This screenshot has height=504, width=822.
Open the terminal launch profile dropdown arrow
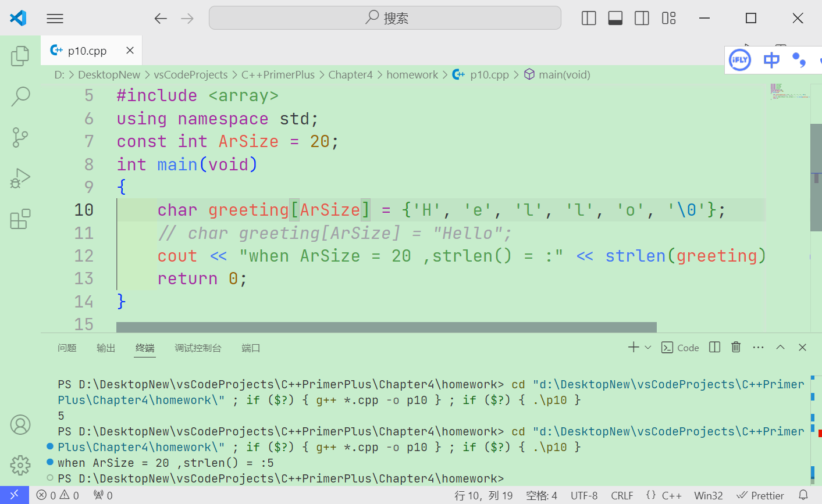648,347
